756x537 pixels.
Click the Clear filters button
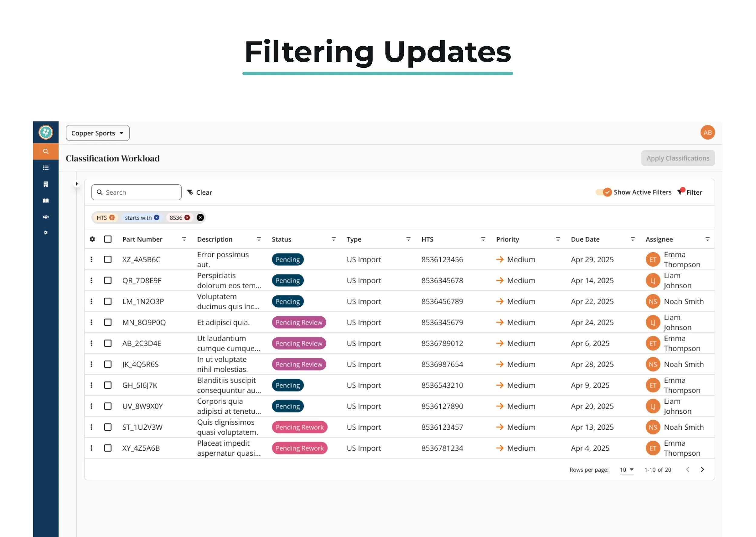(200, 192)
